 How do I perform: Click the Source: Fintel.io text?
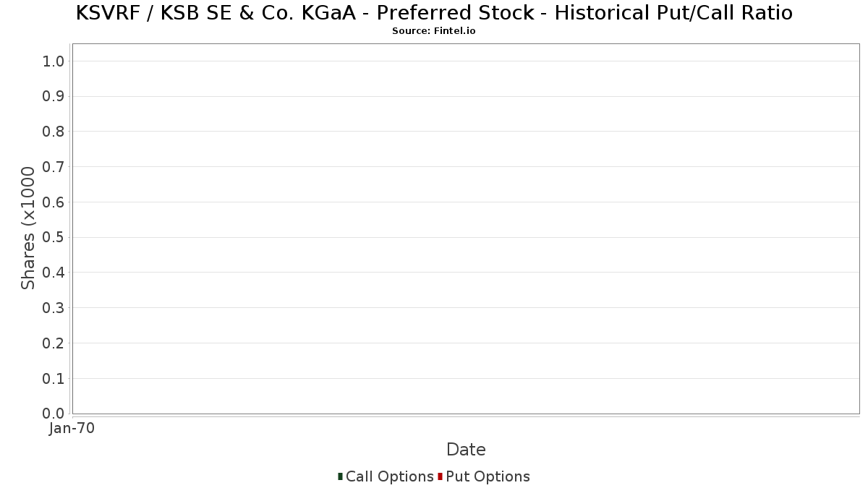pos(433,31)
